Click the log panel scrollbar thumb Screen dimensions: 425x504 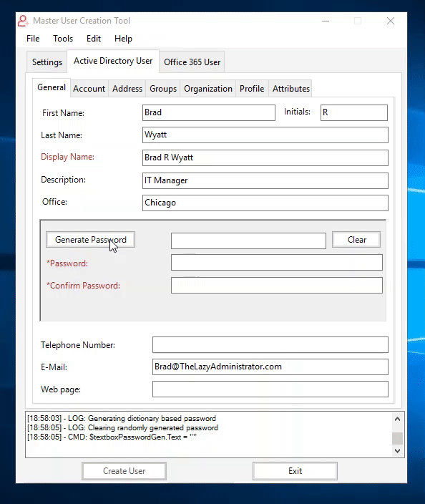point(397,438)
